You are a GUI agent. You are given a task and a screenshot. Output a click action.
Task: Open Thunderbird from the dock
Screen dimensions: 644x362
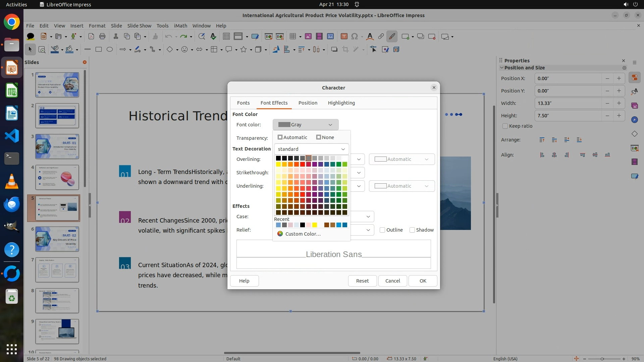[x=12, y=204]
